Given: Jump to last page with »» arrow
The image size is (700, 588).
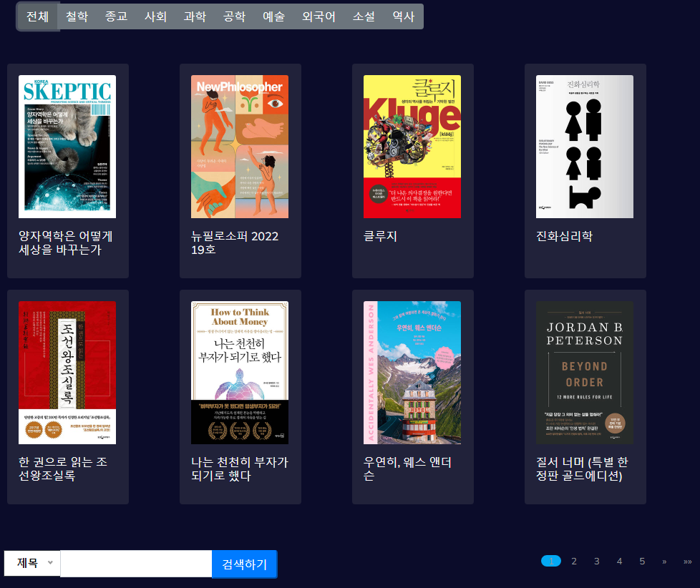Looking at the screenshot, I should 687,562.
